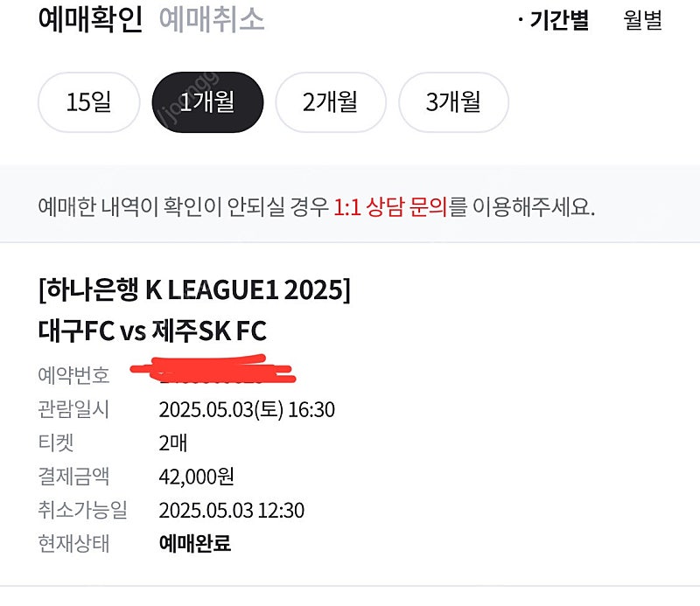Screen dimensions: 700x606
Task: Click the 취소가능일 2025.05.03 12:30 date
Action: tap(232, 510)
